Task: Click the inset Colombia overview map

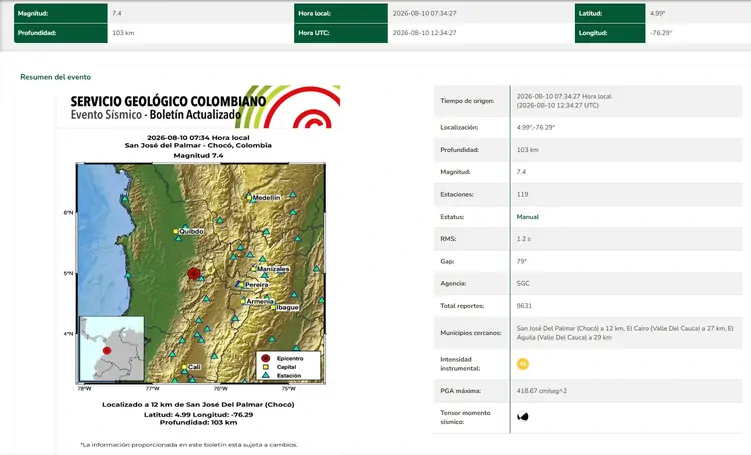Action: (112, 349)
